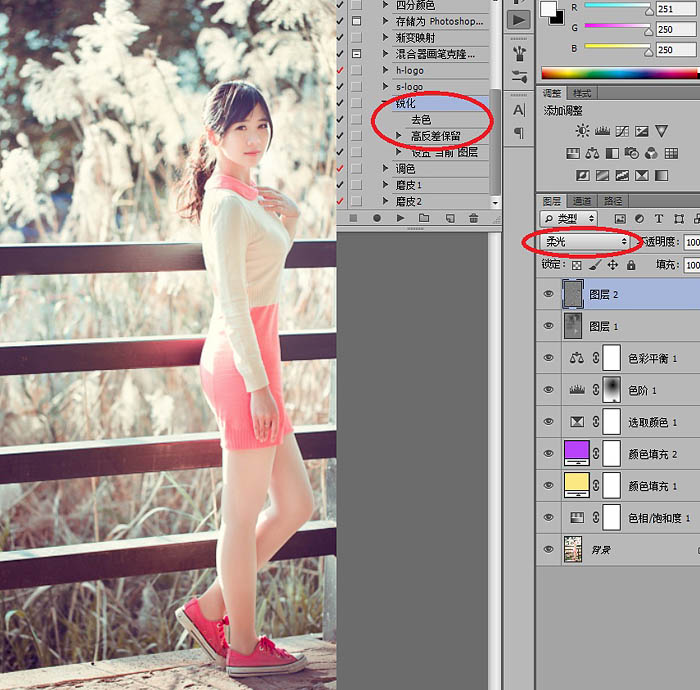
Task: Click the purple 颜色填充 2 color thumbnail
Action: click(x=574, y=453)
